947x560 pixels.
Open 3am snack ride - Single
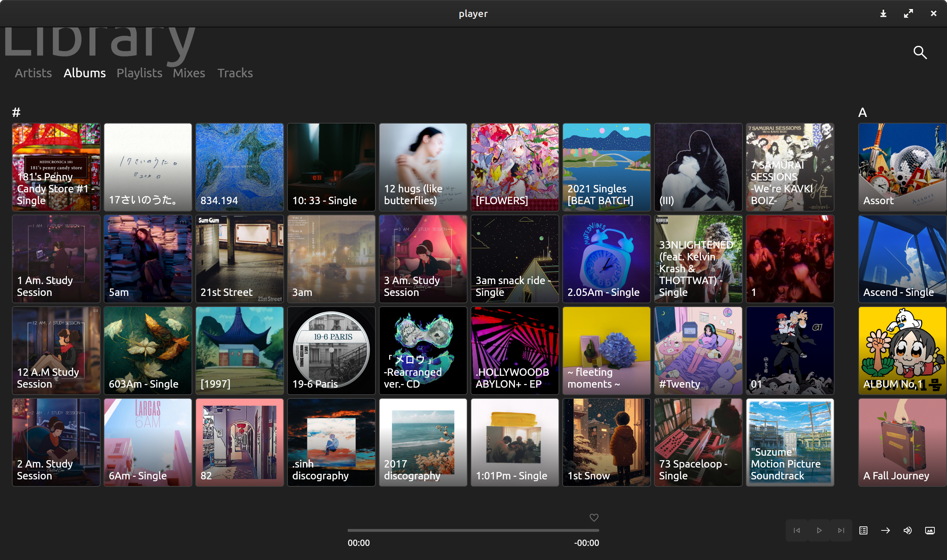[x=515, y=259]
